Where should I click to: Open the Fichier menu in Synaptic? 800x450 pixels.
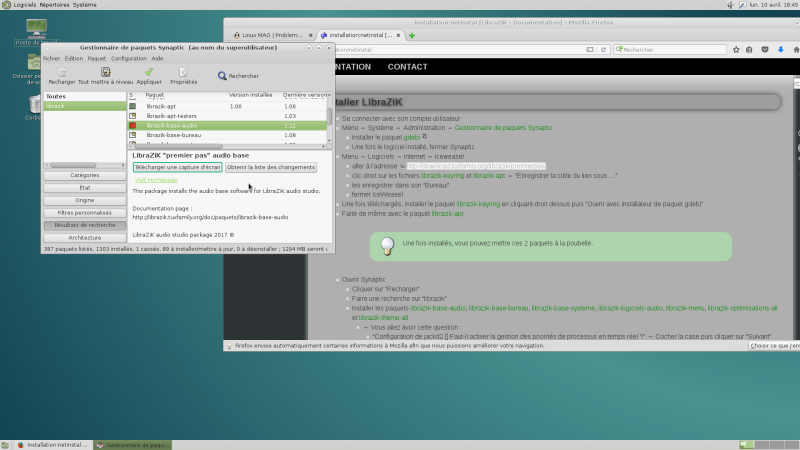pos(52,59)
